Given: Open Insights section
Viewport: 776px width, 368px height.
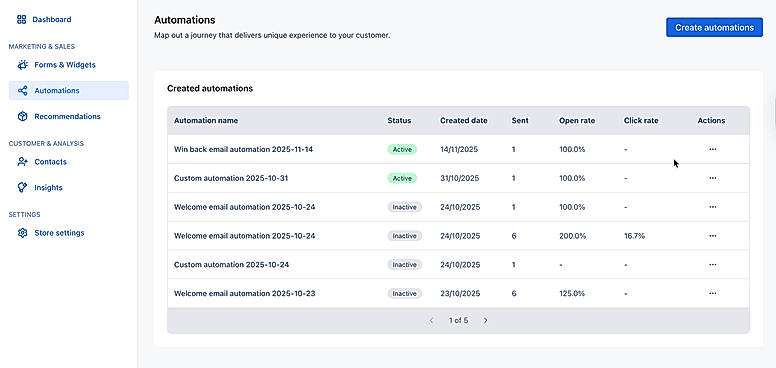Looking at the screenshot, I should [48, 187].
